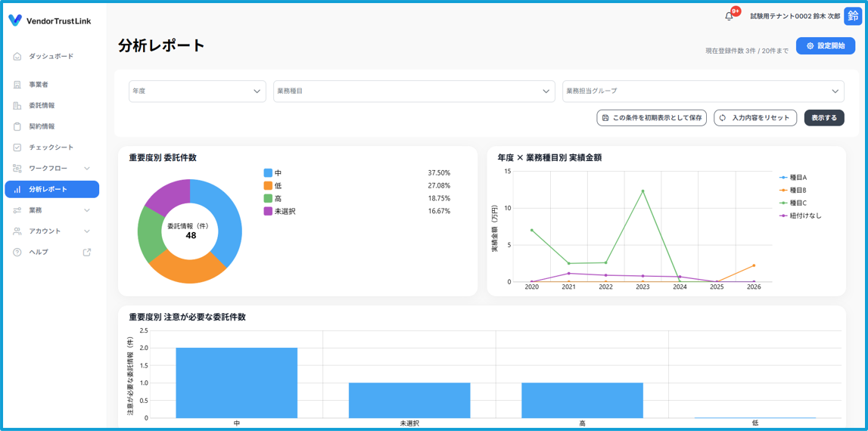Click the 中 bar in the bar chart
The width and height of the screenshot is (868, 431).
click(x=236, y=383)
